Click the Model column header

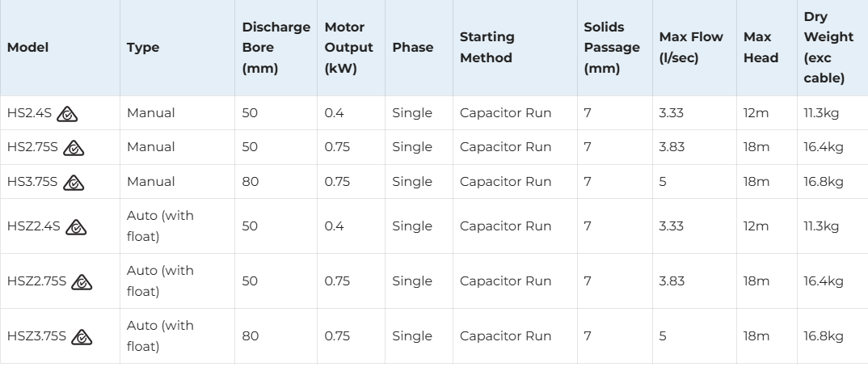28,48
